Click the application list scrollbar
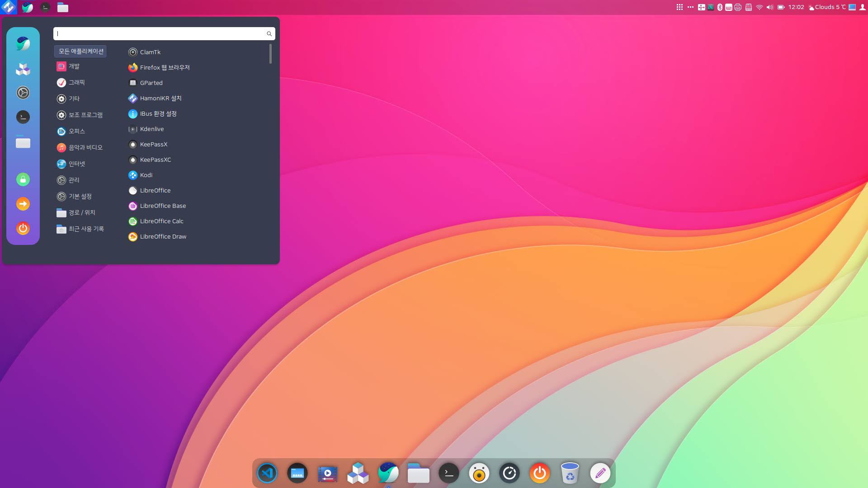The width and height of the screenshot is (868, 488). [270, 54]
